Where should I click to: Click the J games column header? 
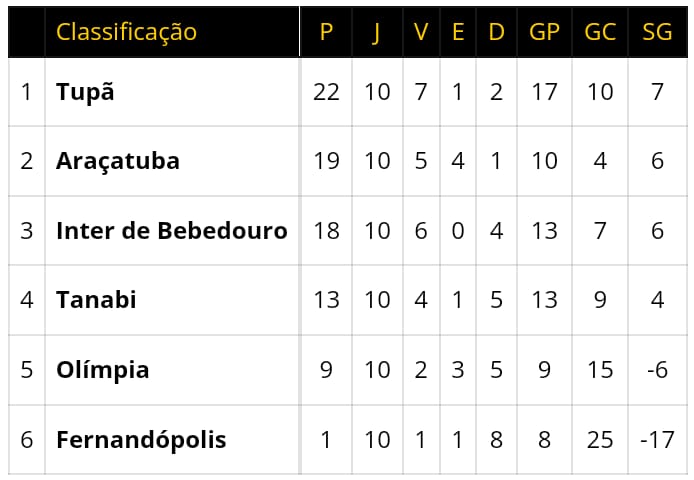(x=377, y=32)
